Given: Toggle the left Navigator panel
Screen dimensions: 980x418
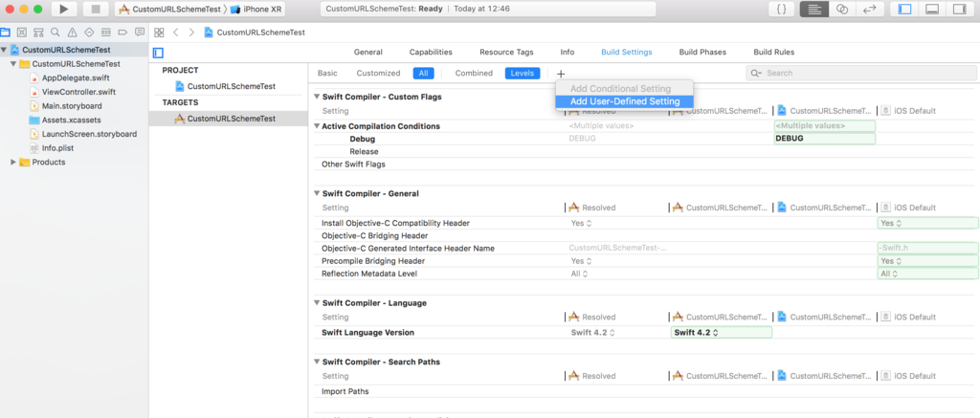Looking at the screenshot, I should point(904,9).
